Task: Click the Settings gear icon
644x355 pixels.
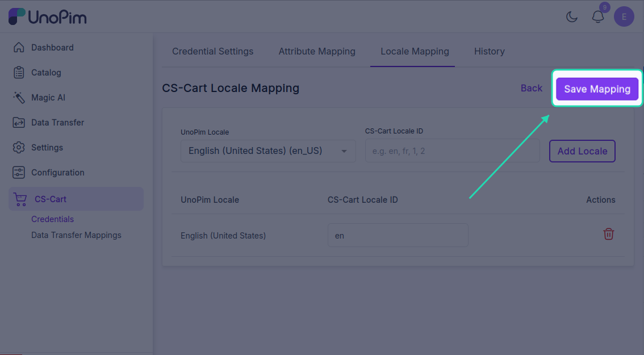Action: pyautogui.click(x=19, y=148)
